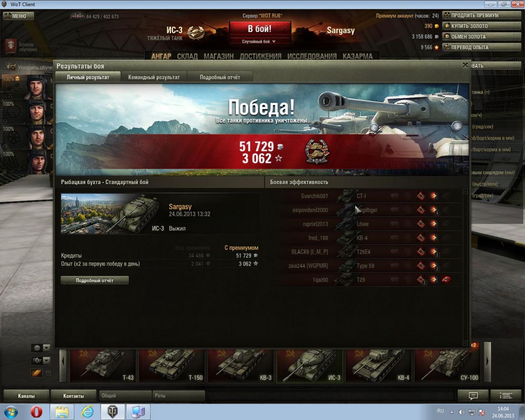Open the vehicle type filter dropdown
Viewport: 525px width, 420px height.
tap(41, 360)
